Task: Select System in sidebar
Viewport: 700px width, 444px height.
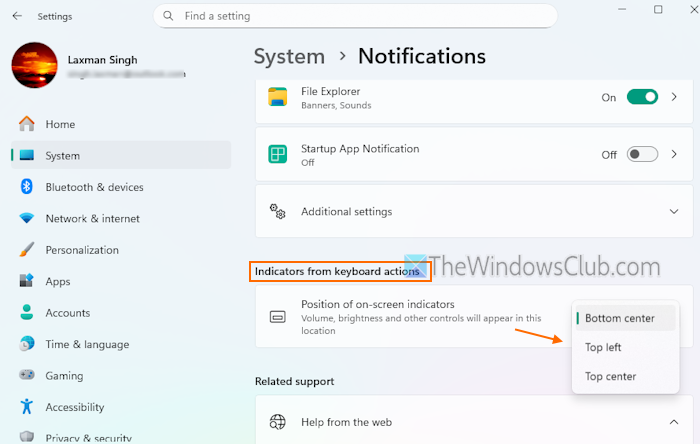Action: pyautogui.click(x=121, y=155)
